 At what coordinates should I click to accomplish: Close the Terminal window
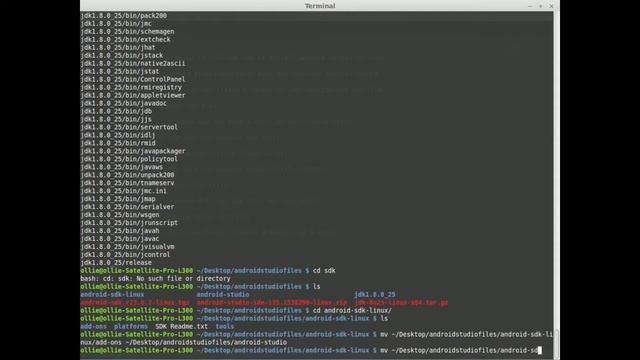pyautogui.click(x=551, y=6)
